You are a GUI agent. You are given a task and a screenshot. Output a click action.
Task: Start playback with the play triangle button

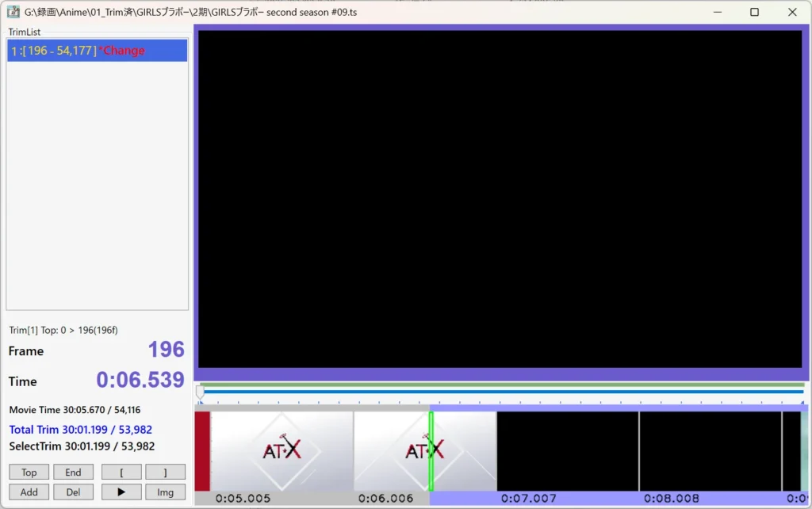point(121,492)
